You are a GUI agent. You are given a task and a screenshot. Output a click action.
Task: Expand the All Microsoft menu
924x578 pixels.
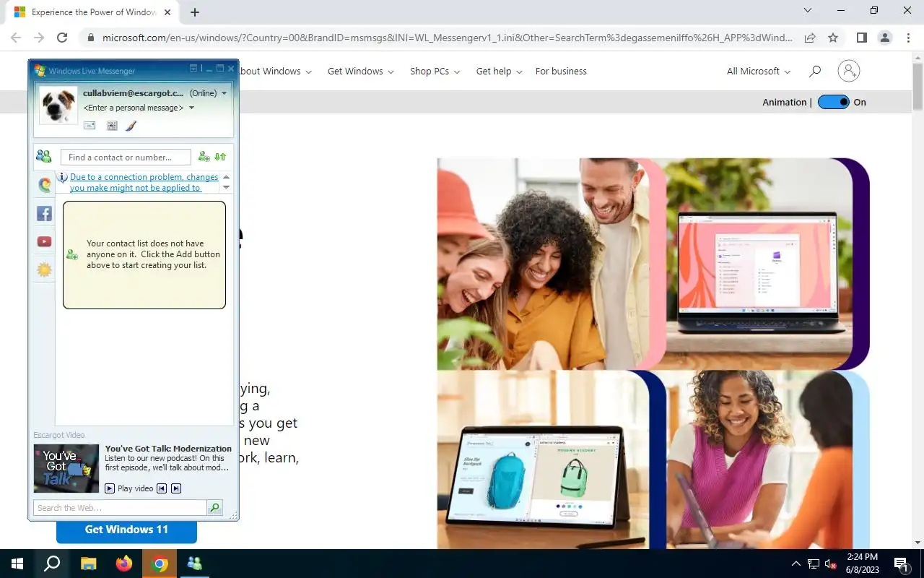759,71
